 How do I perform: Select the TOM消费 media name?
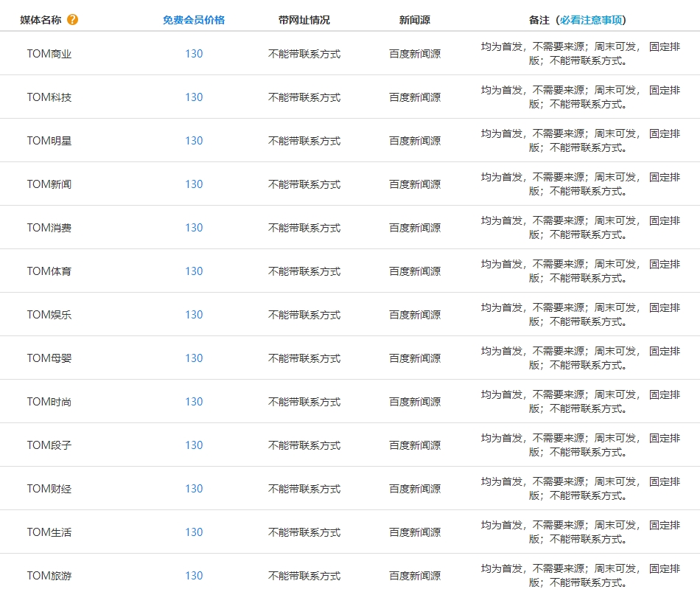(x=49, y=227)
